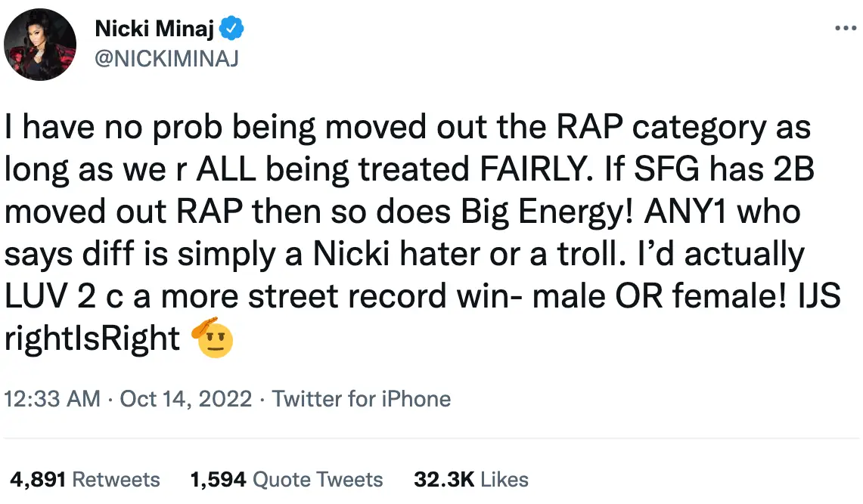Open the three-dot more options menu
863x504 pixels.
[x=843, y=28]
